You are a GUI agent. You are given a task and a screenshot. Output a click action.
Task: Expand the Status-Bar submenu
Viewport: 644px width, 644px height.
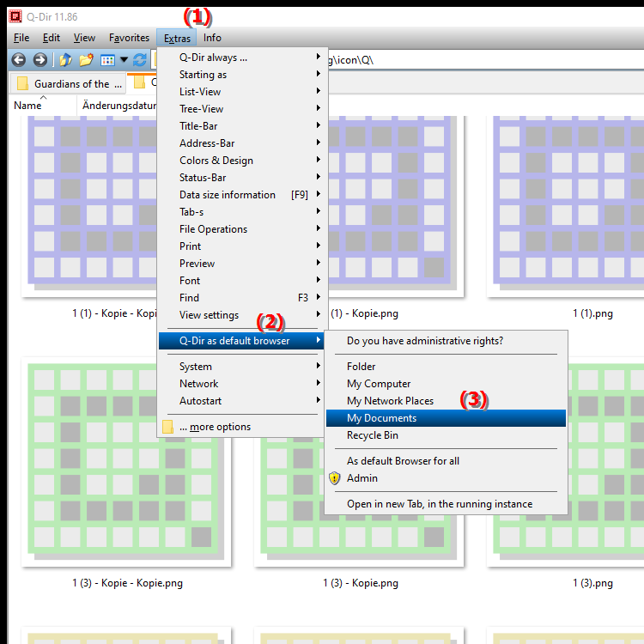click(242, 178)
